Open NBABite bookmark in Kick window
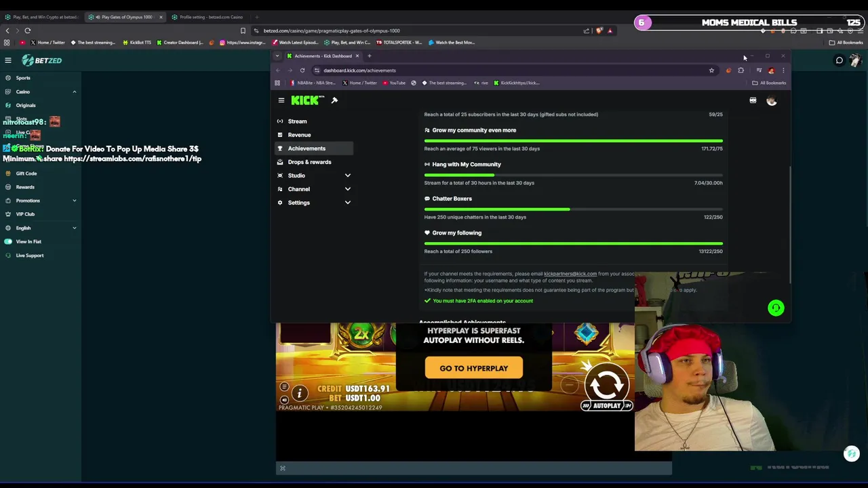868x488 pixels. 313,83
